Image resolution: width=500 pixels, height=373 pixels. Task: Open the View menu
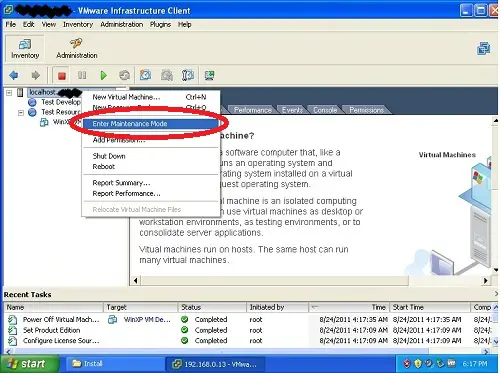(49, 24)
